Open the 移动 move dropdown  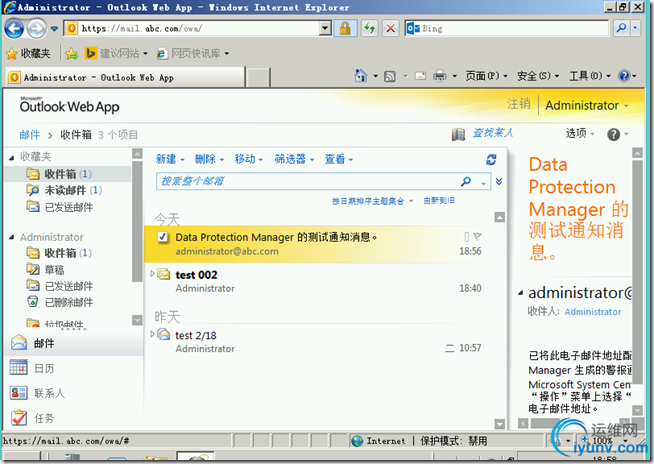[249, 159]
